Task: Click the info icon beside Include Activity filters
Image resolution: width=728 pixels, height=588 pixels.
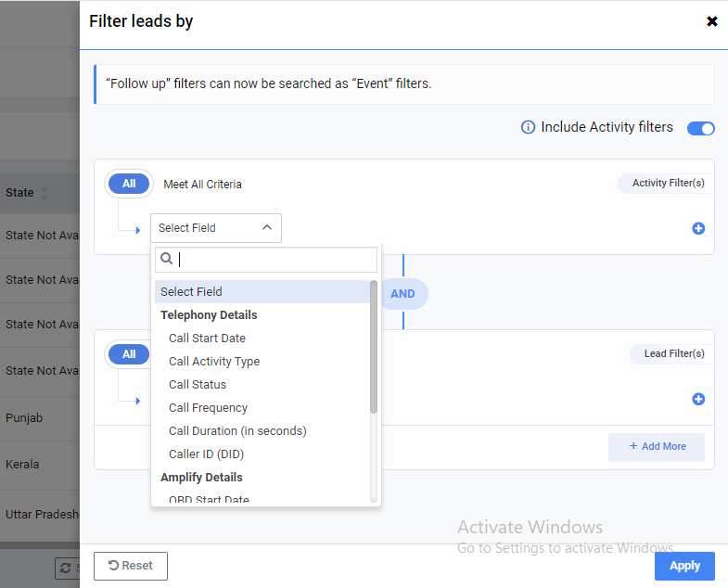Action: [528, 128]
